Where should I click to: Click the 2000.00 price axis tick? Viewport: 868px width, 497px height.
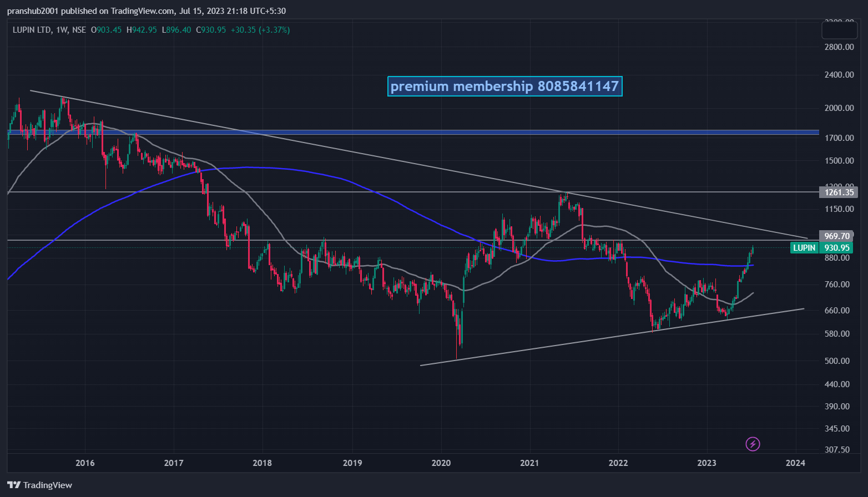point(839,108)
